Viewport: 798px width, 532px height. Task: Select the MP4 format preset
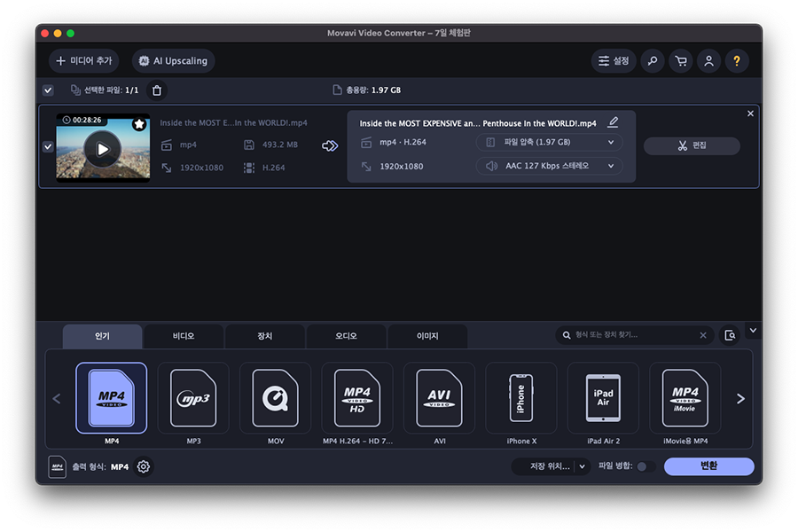click(112, 398)
